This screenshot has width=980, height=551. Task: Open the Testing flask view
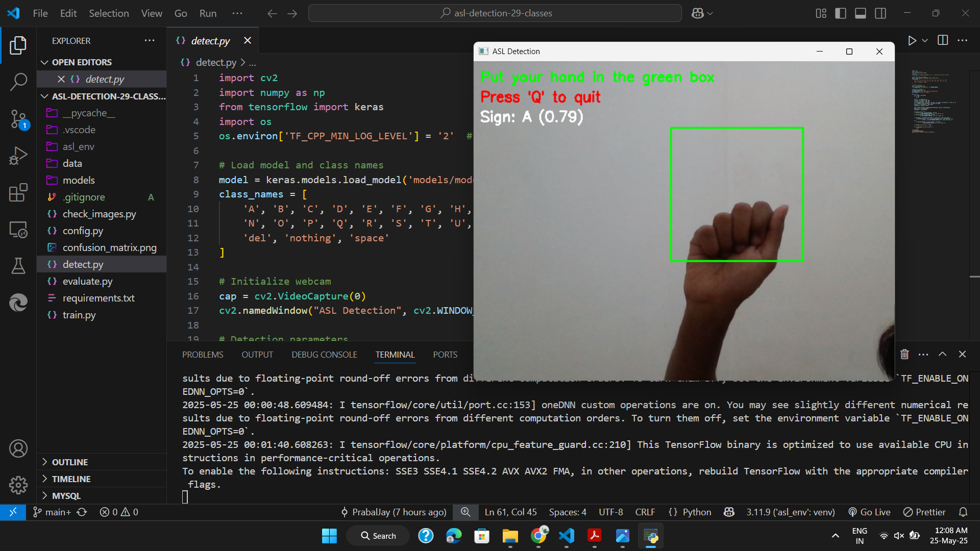click(18, 265)
